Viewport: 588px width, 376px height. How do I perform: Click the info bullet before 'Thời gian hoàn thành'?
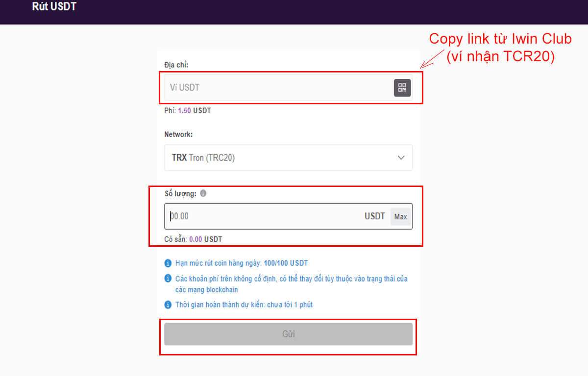(x=167, y=305)
